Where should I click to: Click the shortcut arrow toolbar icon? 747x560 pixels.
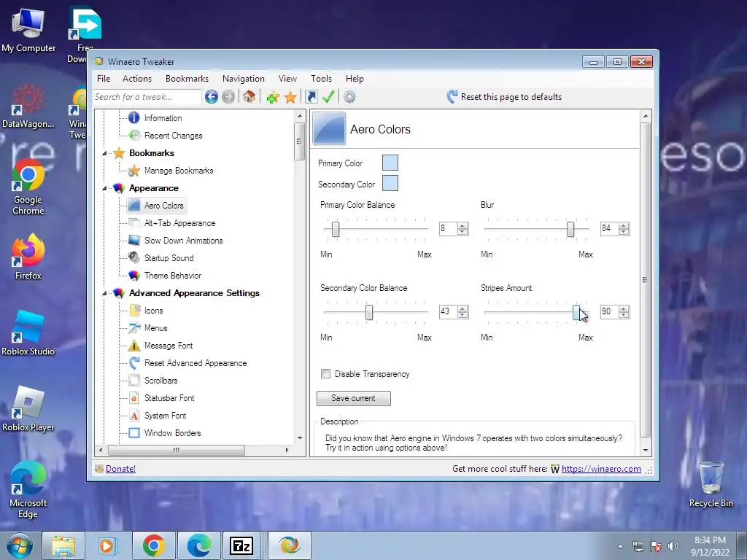click(311, 97)
